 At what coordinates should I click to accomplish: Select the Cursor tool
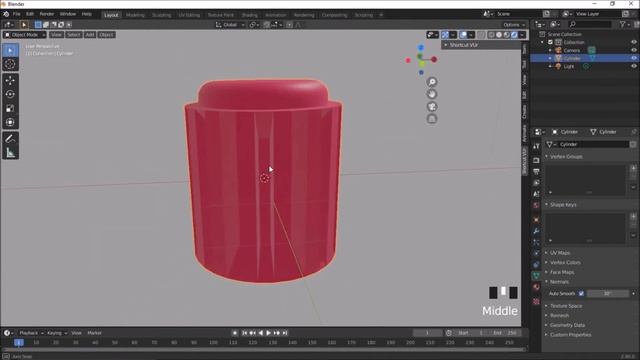tap(10, 64)
